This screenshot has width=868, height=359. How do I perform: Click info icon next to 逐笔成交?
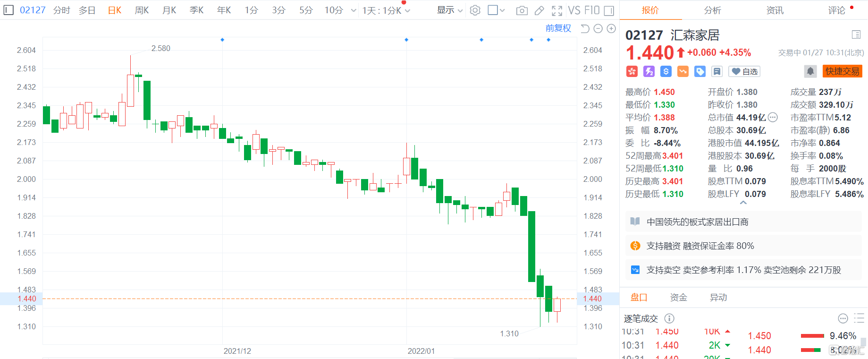click(669, 318)
